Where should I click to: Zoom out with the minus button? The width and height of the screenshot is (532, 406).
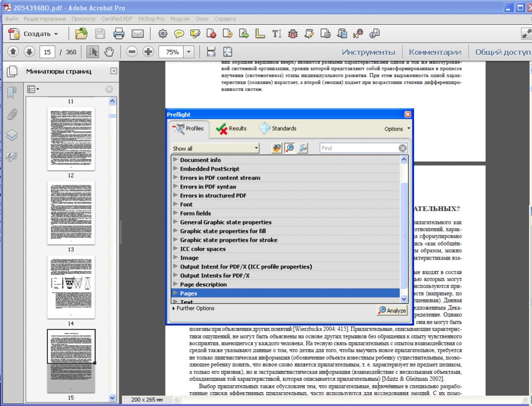pos(132,51)
